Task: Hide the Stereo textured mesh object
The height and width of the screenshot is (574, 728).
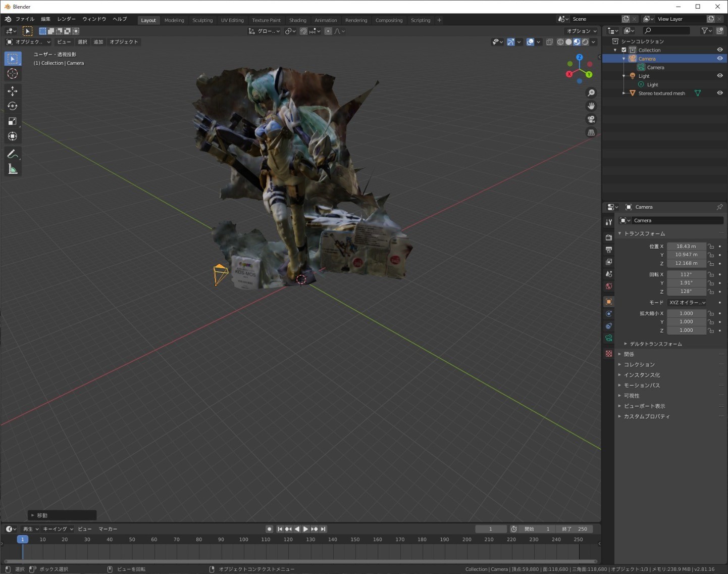Action: [720, 93]
